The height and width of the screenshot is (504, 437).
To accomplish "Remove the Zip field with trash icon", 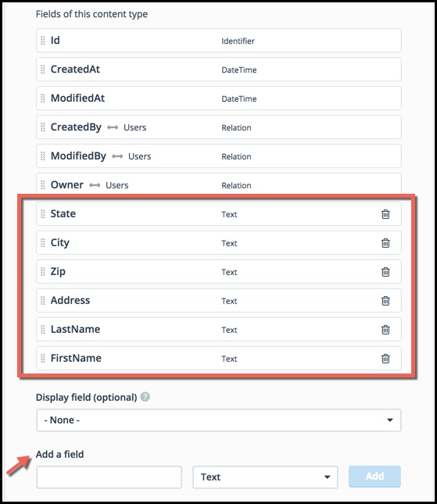I will click(385, 272).
